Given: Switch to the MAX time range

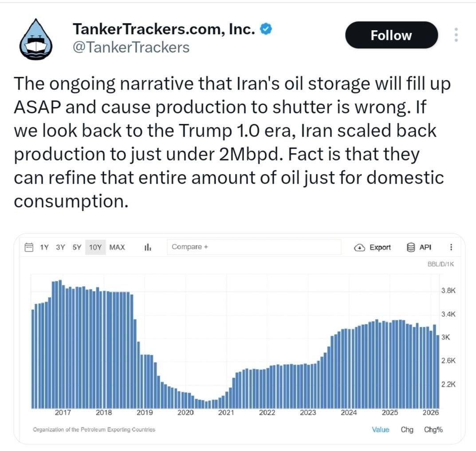Looking at the screenshot, I should pyautogui.click(x=117, y=247).
